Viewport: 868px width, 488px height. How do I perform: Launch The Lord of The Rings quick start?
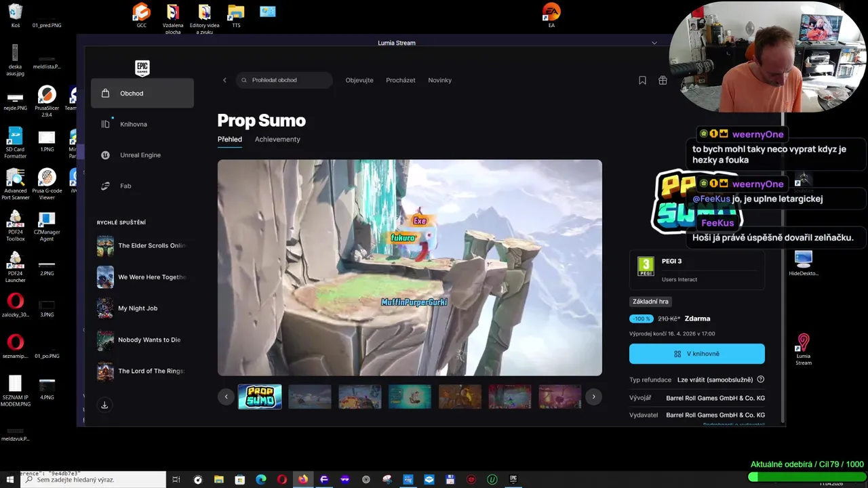[142, 371]
